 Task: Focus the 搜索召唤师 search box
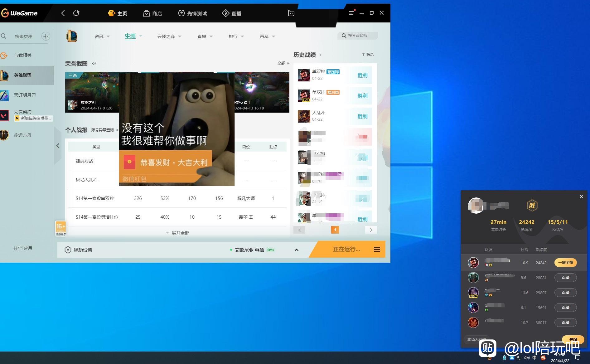coord(358,36)
